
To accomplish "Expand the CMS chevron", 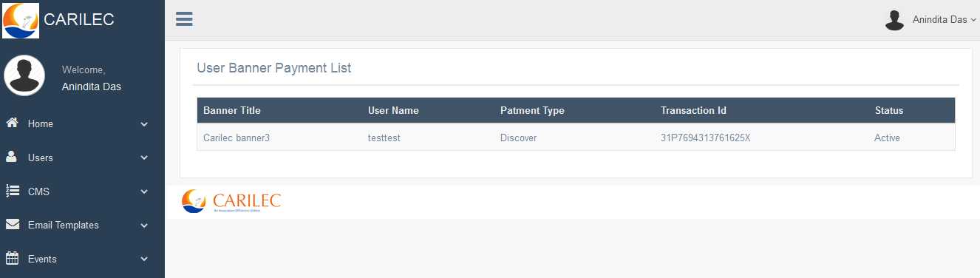I will click(x=144, y=192).
